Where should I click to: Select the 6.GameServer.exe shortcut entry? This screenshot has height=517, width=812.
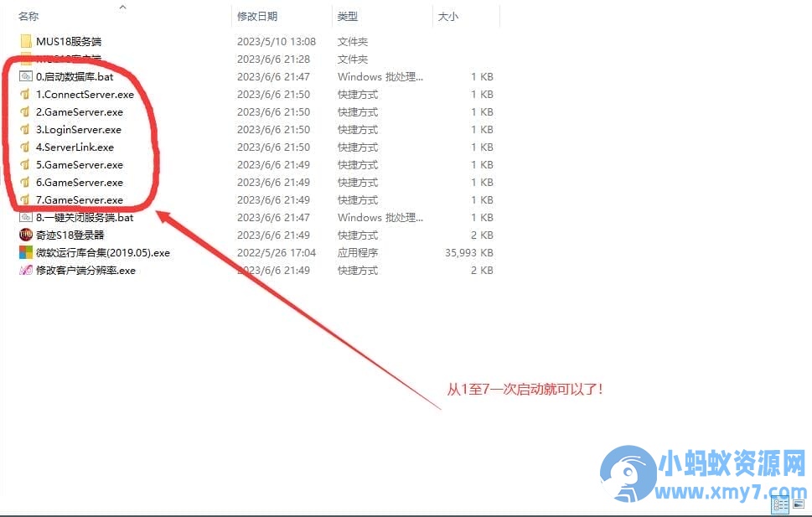(x=80, y=183)
